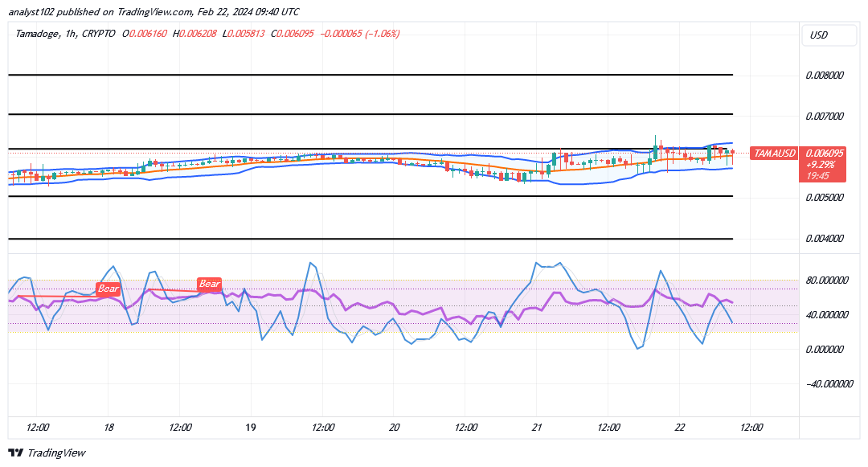Viewport: 868px width, 467px height.
Task: Click the second Bear signal label
Action: click(x=209, y=284)
